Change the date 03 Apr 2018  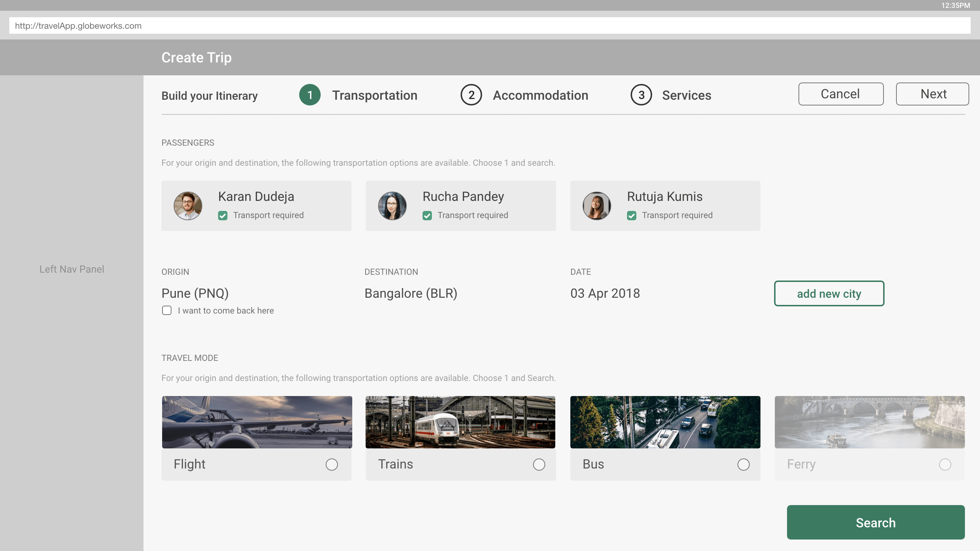tap(605, 293)
